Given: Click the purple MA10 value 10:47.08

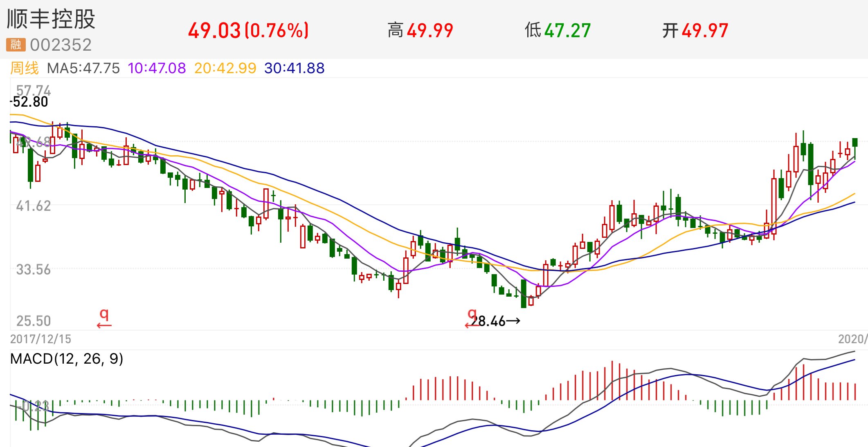Looking at the screenshot, I should (157, 68).
